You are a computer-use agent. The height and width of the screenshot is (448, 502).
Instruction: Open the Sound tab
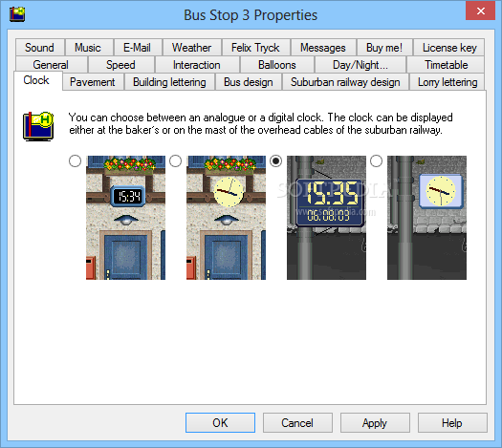(x=40, y=48)
